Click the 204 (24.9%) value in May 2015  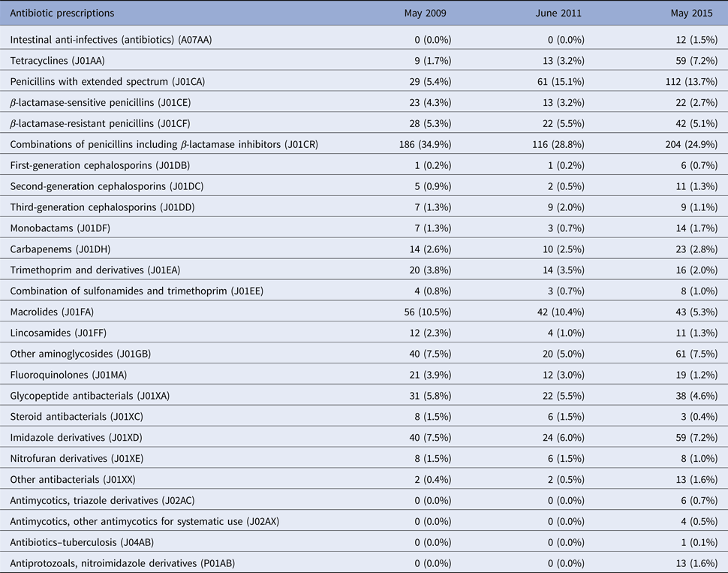tap(683, 143)
